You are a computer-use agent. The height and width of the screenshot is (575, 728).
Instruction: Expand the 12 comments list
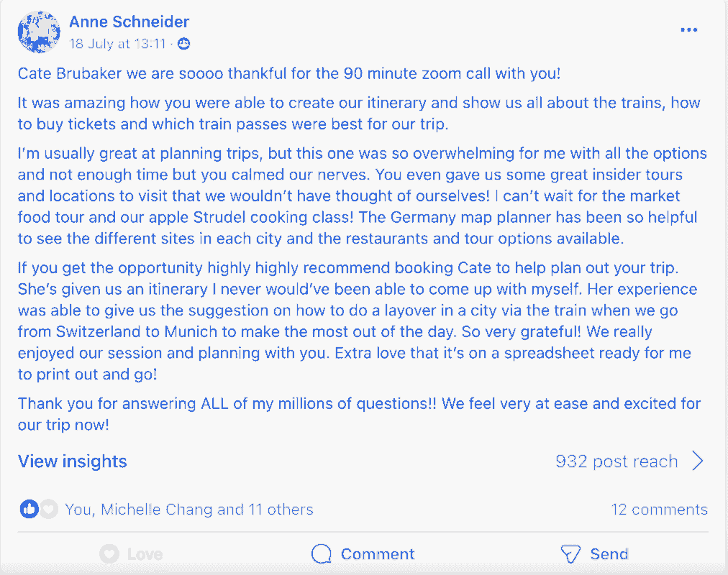(x=659, y=510)
